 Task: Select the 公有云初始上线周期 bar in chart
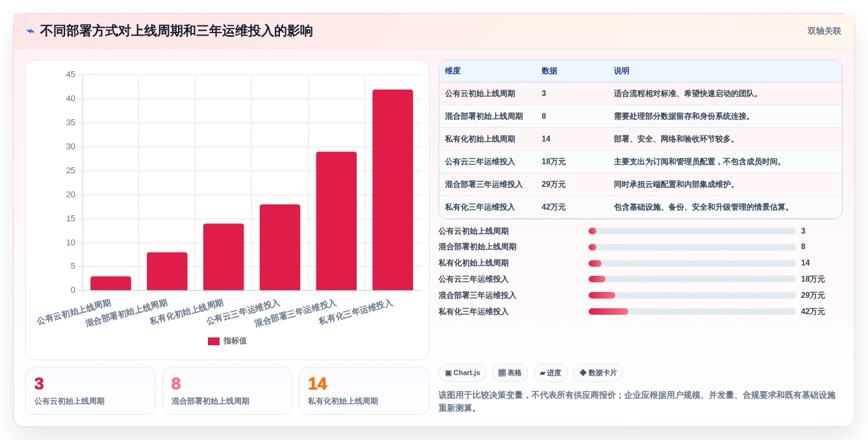(110, 284)
